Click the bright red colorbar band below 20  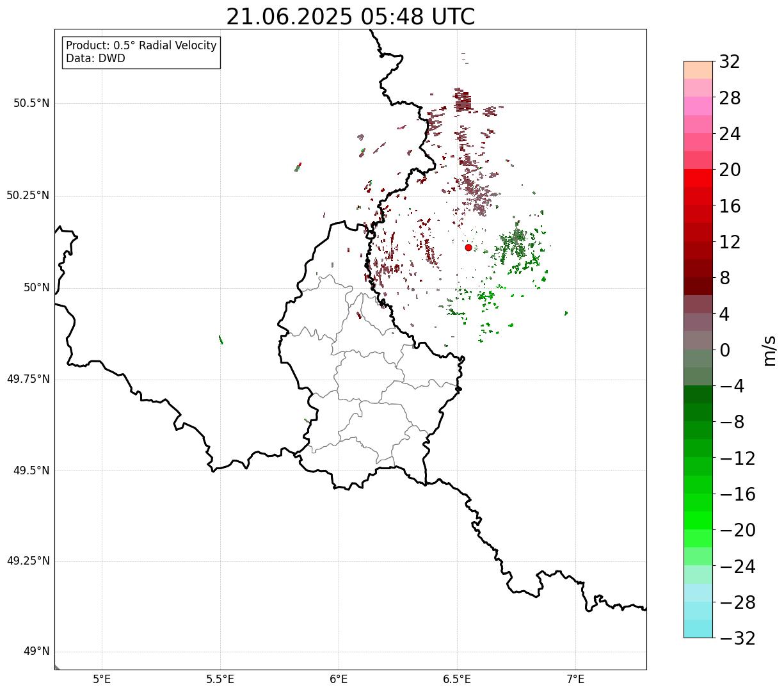tap(698, 178)
